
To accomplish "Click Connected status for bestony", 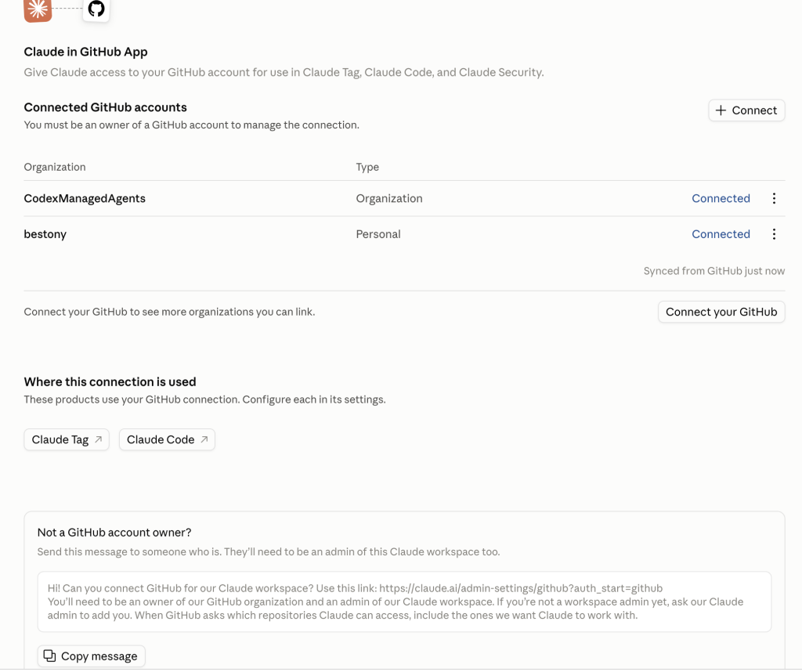I will [x=721, y=234].
